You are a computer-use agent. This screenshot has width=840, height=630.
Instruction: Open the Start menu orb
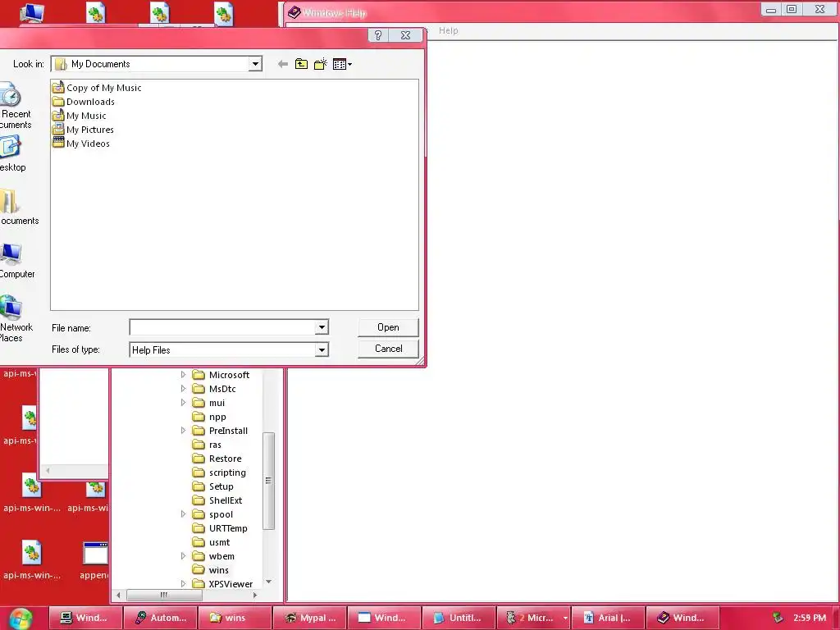click(x=21, y=619)
